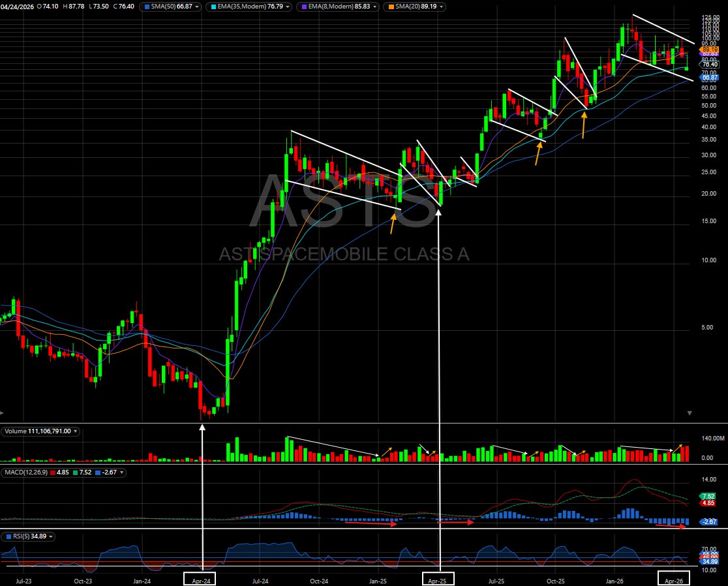
Task: Click the 55.00 price axis label
Action: 709,96
